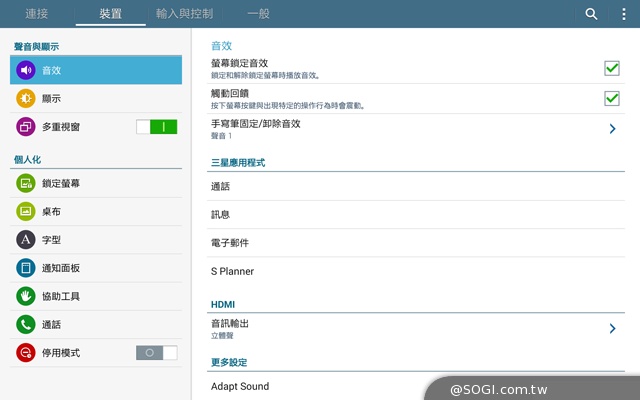Open 電子郵件 email sound settings
This screenshot has height=400, width=640.
point(230,243)
